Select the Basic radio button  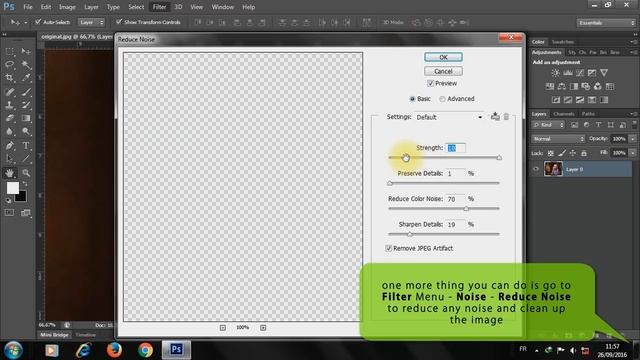[412, 99]
